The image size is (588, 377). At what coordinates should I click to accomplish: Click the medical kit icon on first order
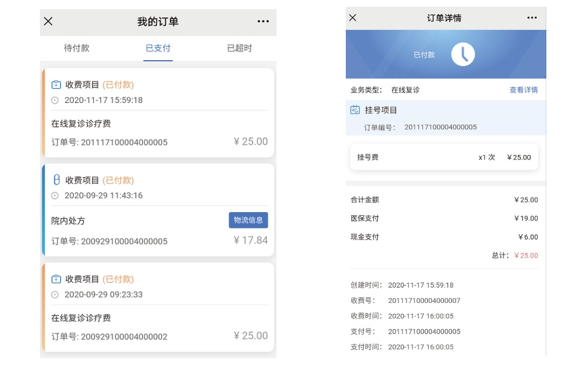pos(56,85)
